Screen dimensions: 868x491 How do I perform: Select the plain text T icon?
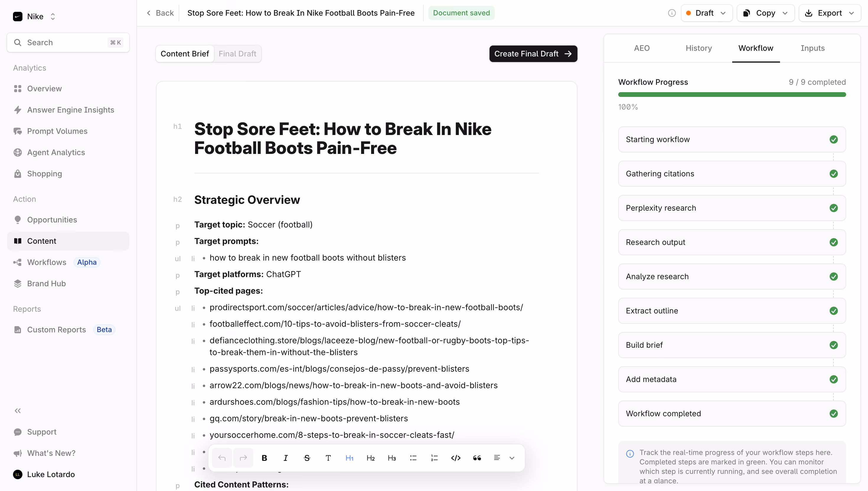(328, 458)
